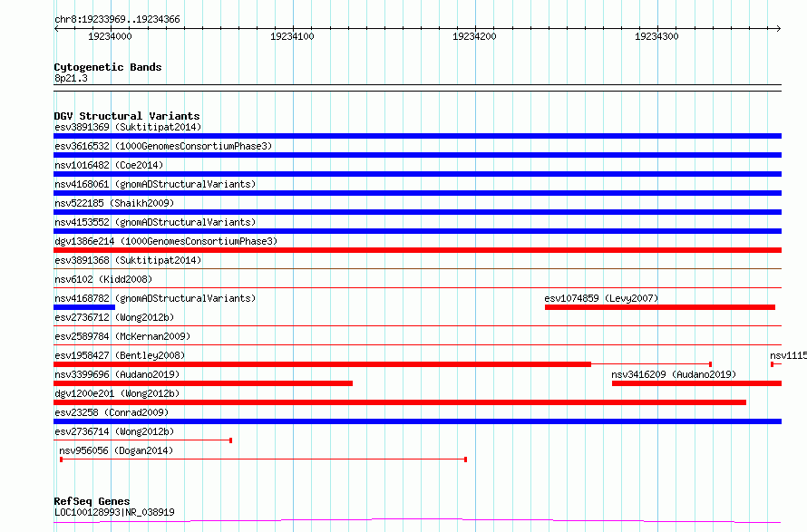Click the RefSeq Genes track title
Viewport: 807px width, 532px height.
(92, 501)
